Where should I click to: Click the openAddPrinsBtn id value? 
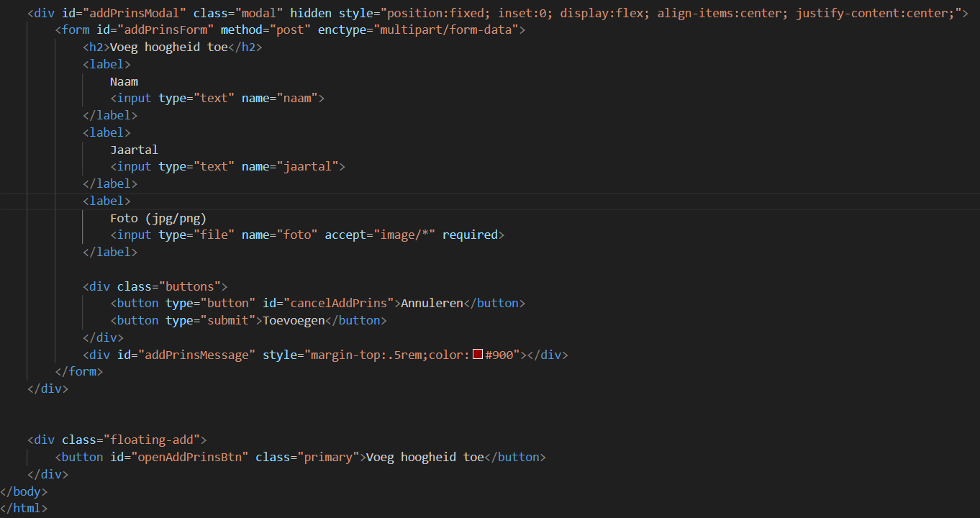189,457
